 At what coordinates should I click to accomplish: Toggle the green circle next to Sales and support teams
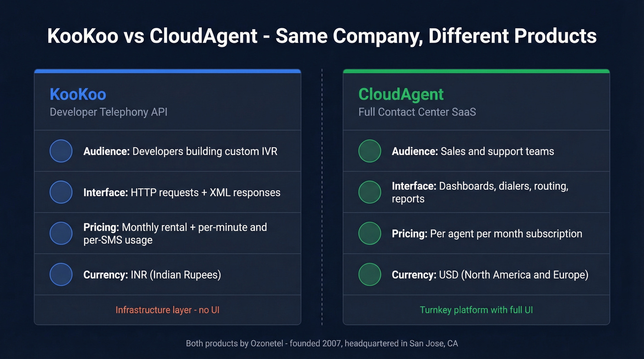(369, 151)
